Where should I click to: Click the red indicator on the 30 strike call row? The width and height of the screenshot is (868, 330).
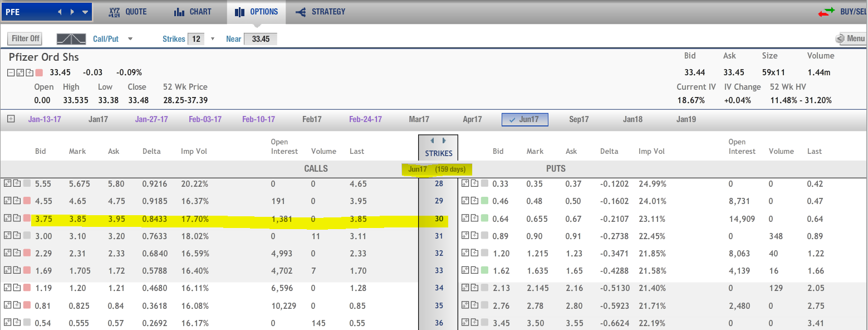point(26,219)
